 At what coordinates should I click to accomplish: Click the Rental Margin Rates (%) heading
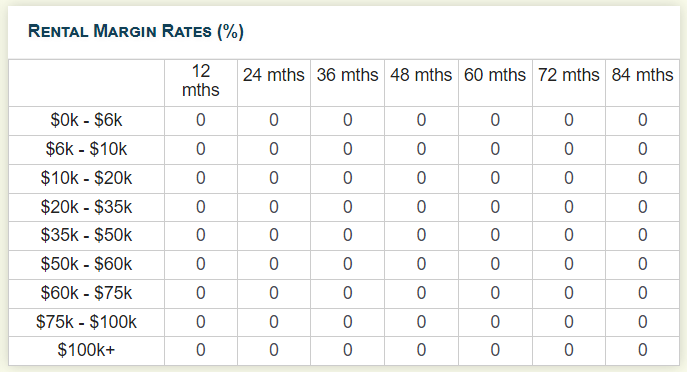136,32
